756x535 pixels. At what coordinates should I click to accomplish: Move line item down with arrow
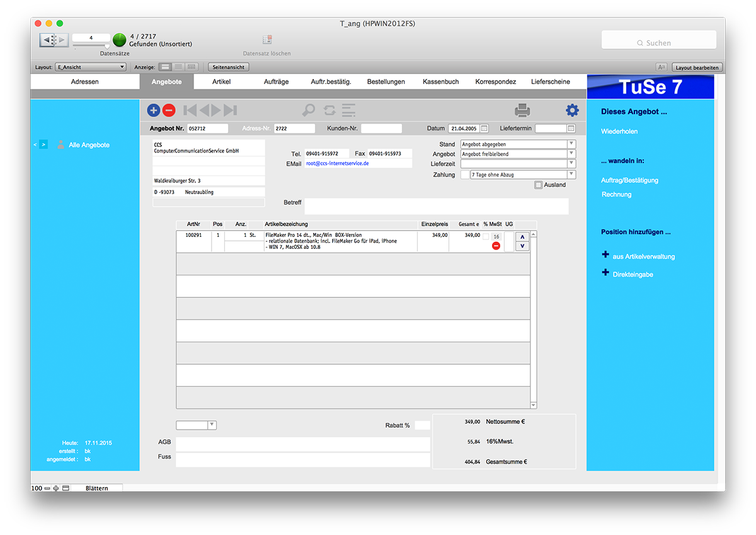(x=522, y=246)
